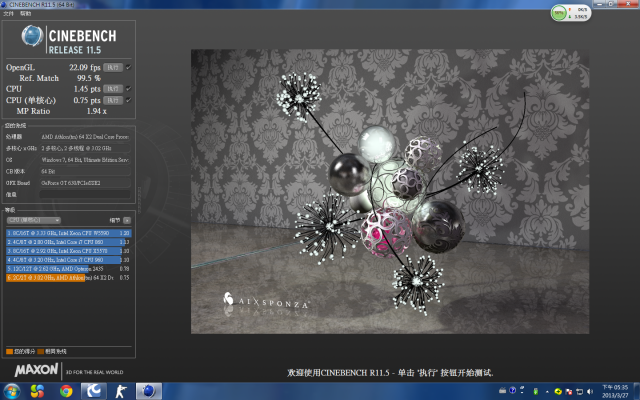
Task: Click the keyboard input method tray icon
Action: tap(502, 391)
